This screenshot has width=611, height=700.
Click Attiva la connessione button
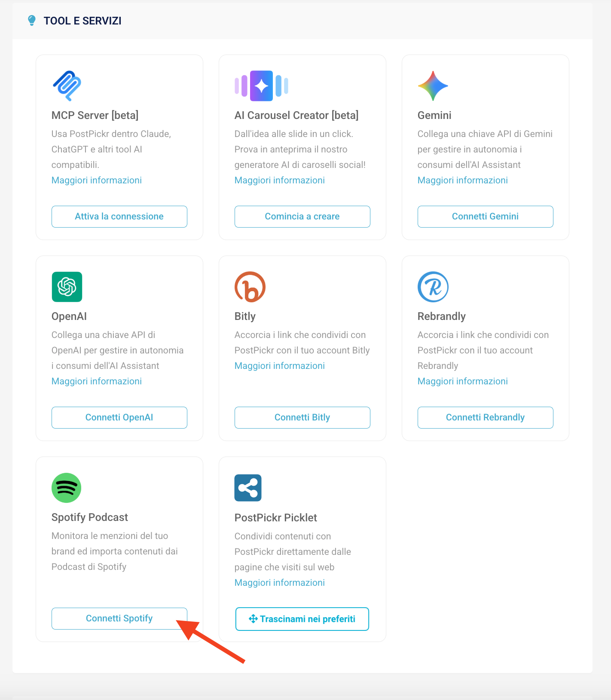(x=119, y=216)
